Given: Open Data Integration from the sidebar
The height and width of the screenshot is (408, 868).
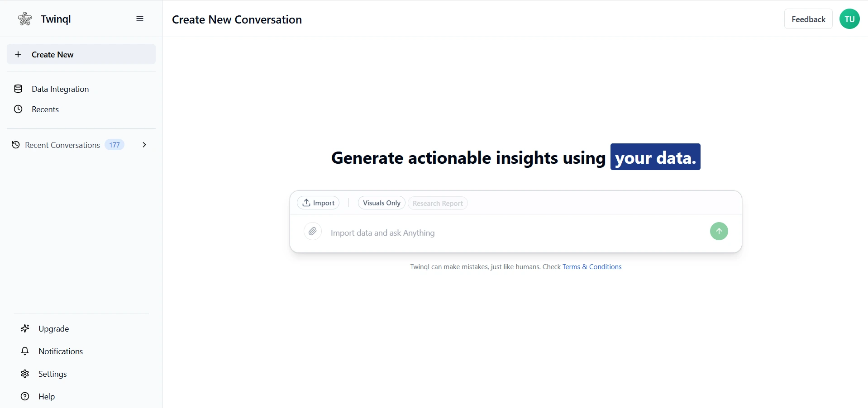Looking at the screenshot, I should [60, 89].
